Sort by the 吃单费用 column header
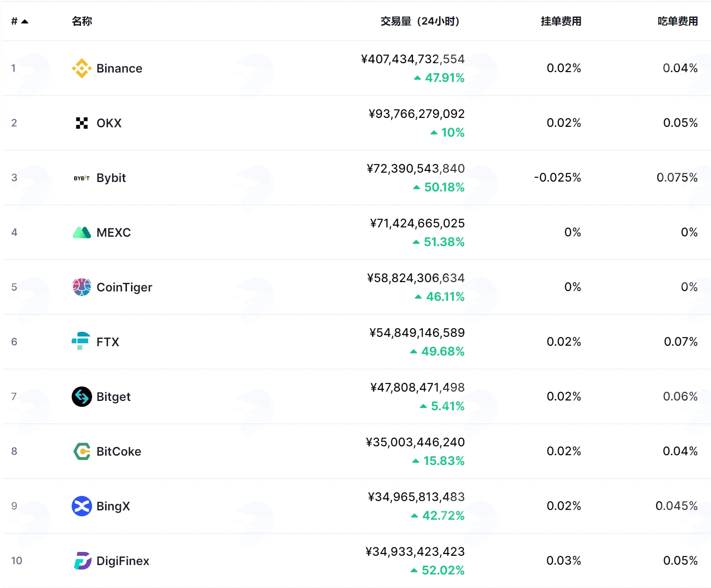Screen dimensions: 711x588 tap(677, 21)
